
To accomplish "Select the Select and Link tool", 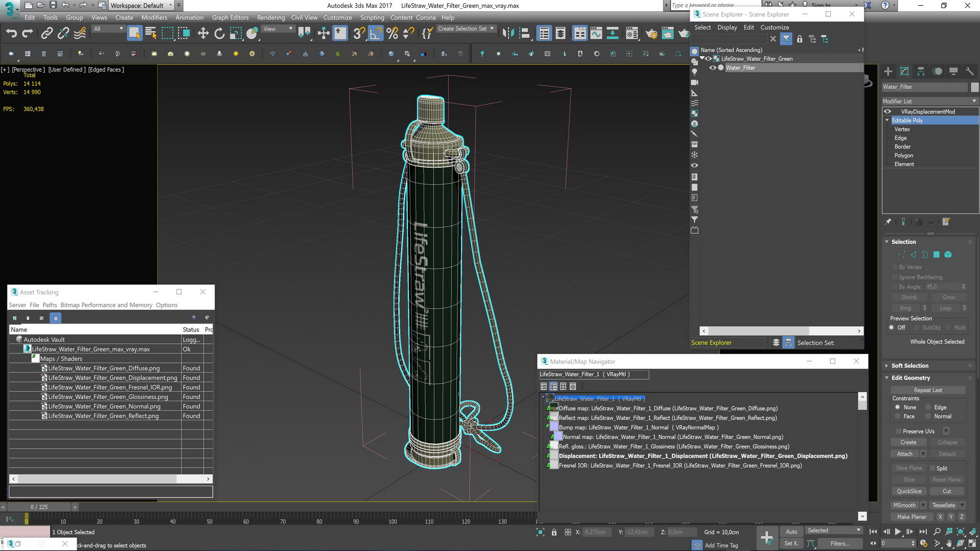I will (x=47, y=34).
